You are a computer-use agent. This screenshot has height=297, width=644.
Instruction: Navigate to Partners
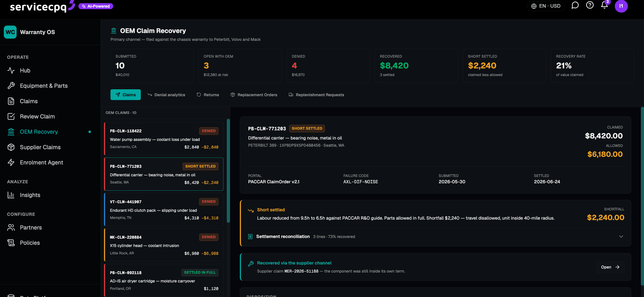50,227
